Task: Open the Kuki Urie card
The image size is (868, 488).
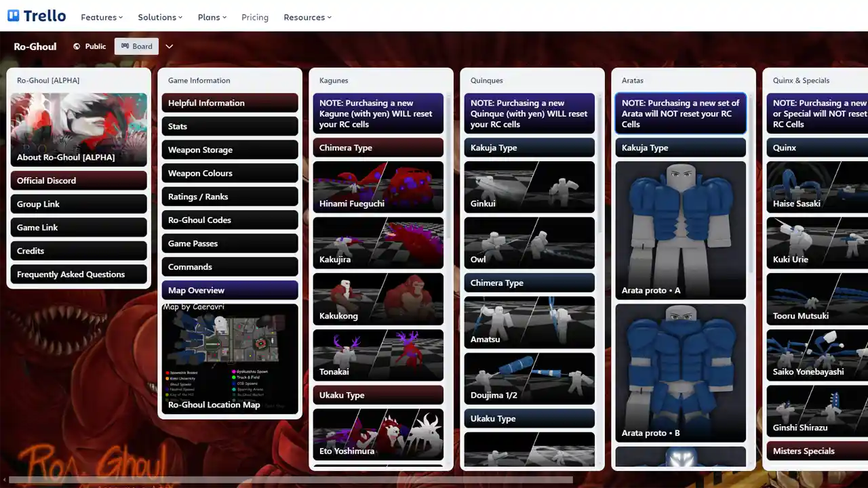Action: pyautogui.click(x=817, y=243)
